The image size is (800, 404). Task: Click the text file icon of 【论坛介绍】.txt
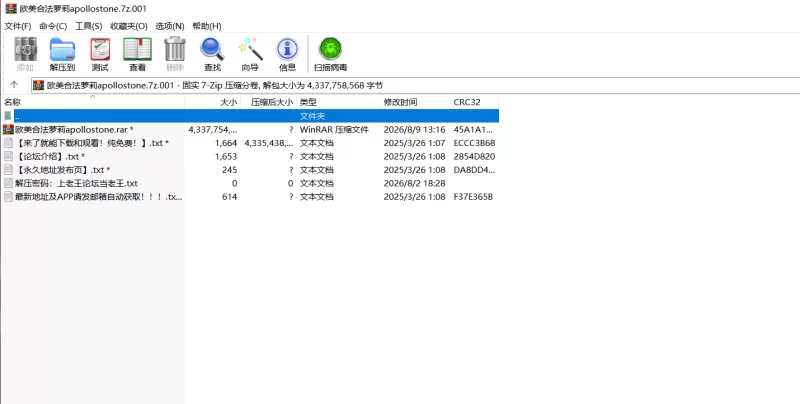point(8,157)
